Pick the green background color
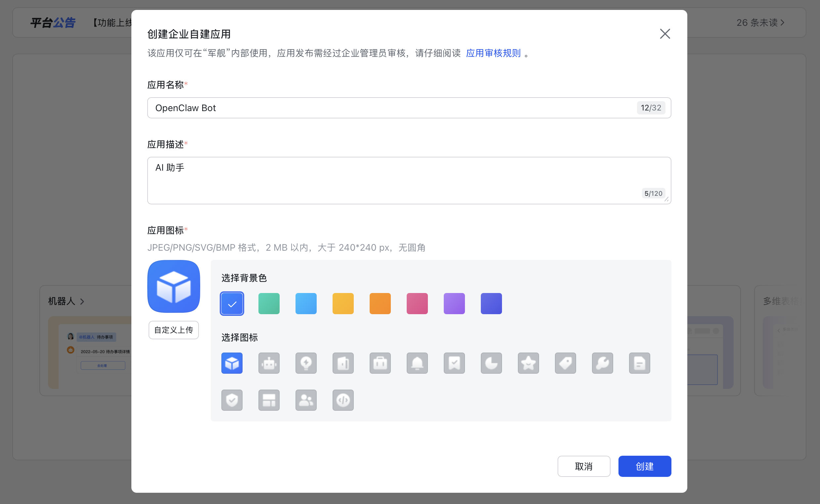The height and width of the screenshot is (504, 820). click(269, 303)
